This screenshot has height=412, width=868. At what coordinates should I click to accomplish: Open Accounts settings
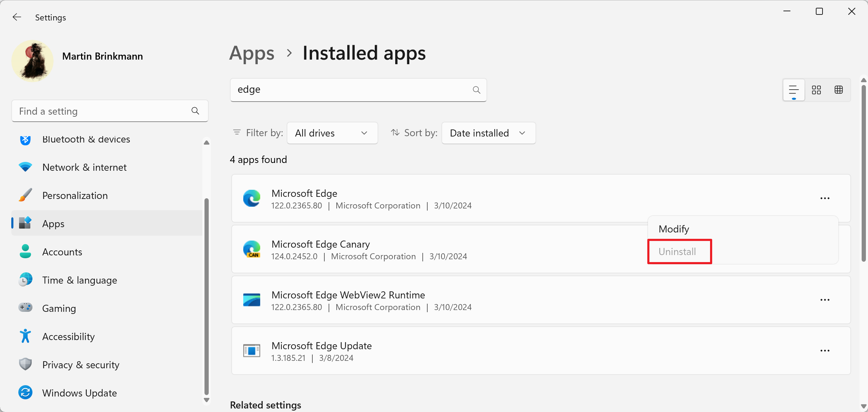pyautogui.click(x=107, y=252)
